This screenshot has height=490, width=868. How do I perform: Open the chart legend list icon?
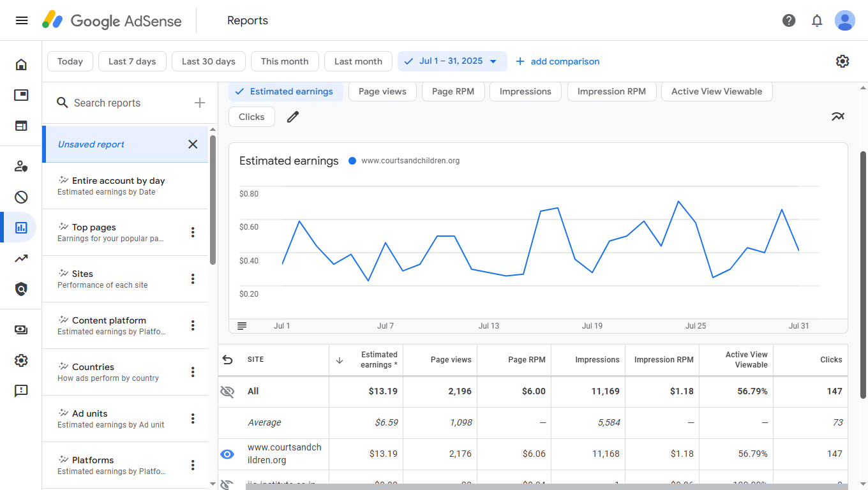coord(242,326)
